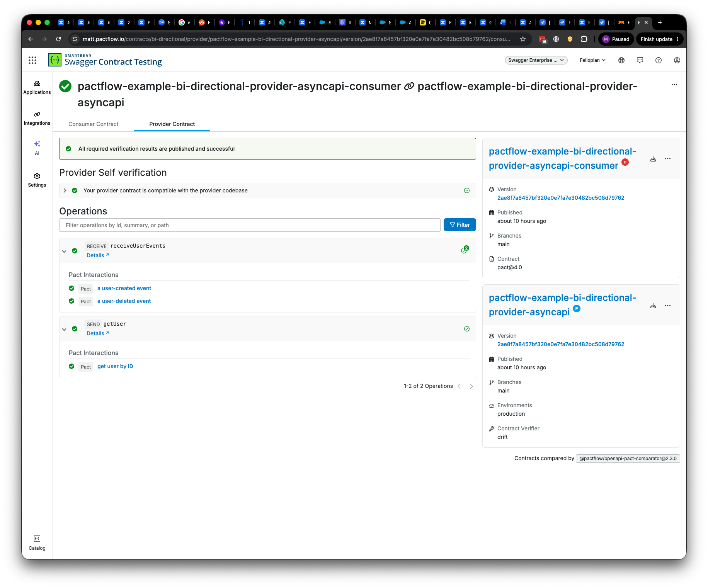Open the asyncapi-consumer application title link
The width and height of the screenshot is (708, 588).
pyautogui.click(x=562, y=158)
